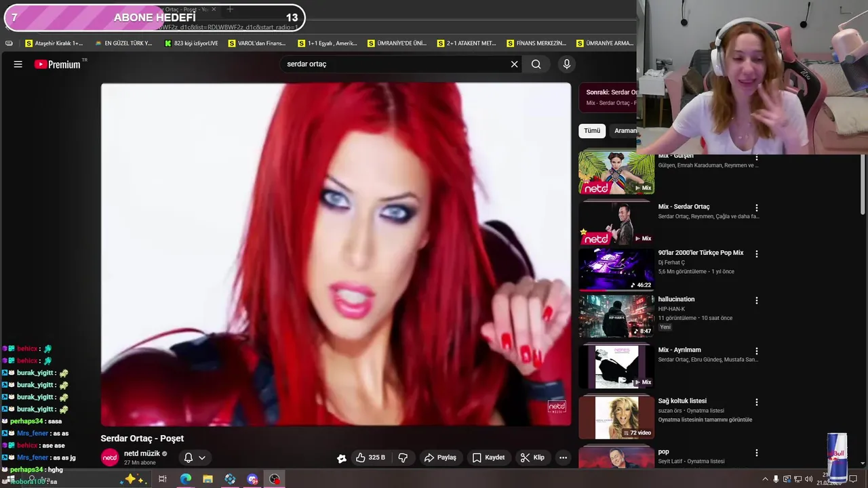
Task: Open options for pop playlist
Action: pos(757,453)
